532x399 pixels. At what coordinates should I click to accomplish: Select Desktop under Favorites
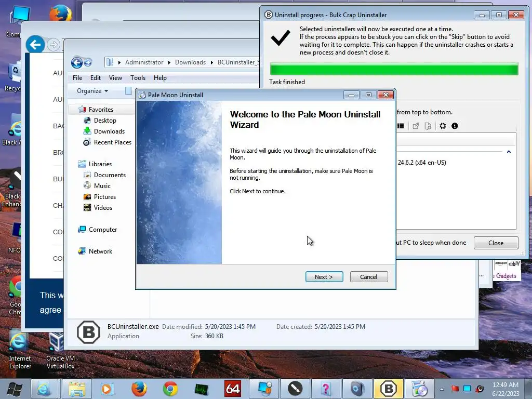pyautogui.click(x=105, y=121)
